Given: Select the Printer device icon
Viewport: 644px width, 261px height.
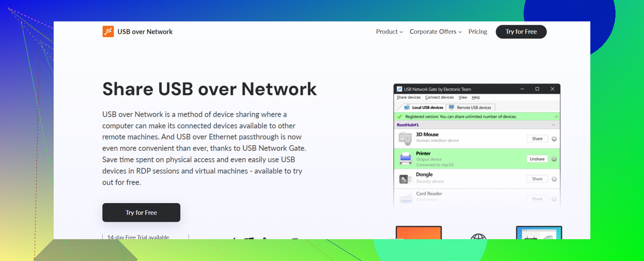Looking at the screenshot, I should (405, 159).
